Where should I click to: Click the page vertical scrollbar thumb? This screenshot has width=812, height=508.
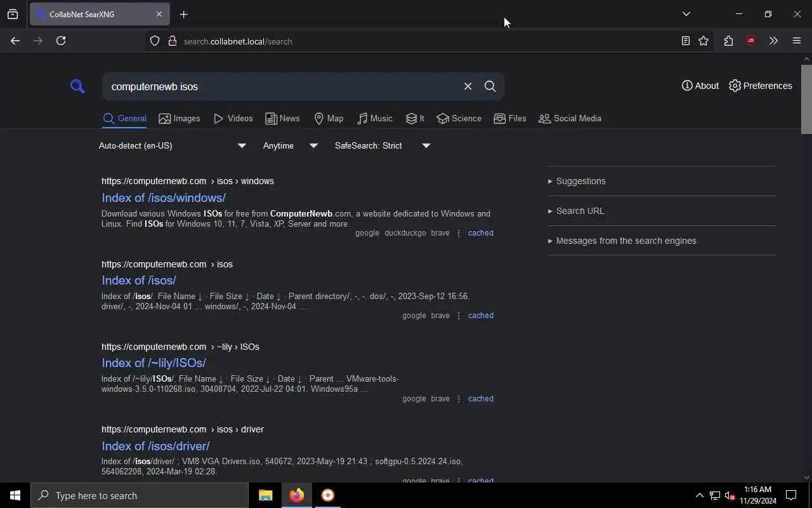(x=806, y=99)
